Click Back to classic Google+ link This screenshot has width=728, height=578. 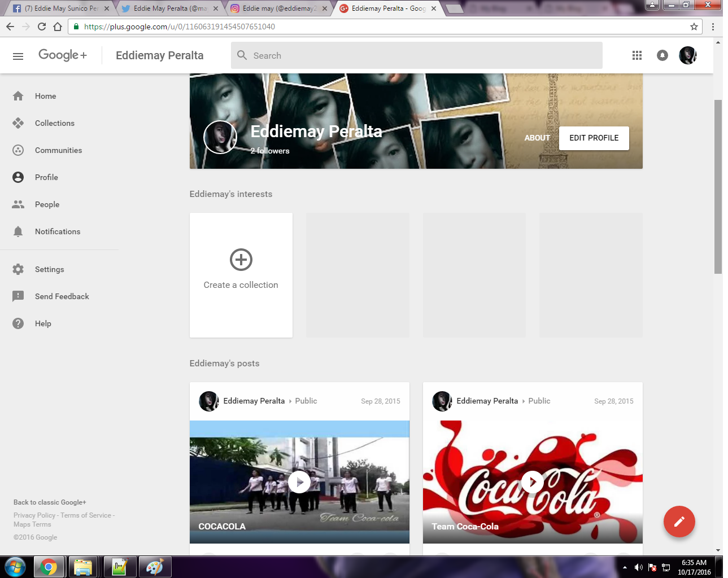click(x=50, y=502)
